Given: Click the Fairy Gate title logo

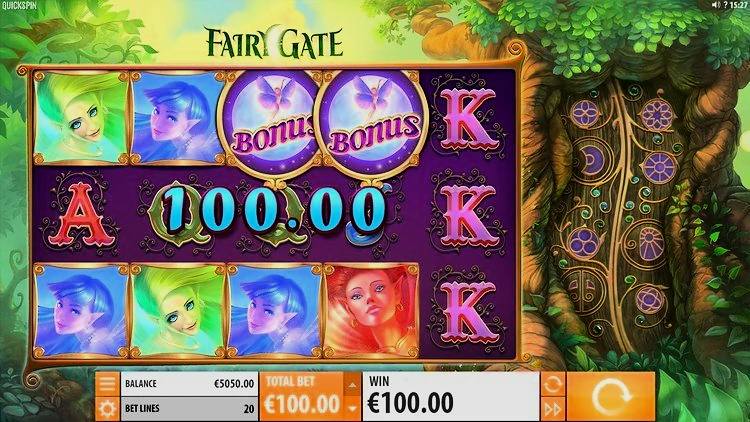Looking at the screenshot, I should pyautogui.click(x=274, y=42).
